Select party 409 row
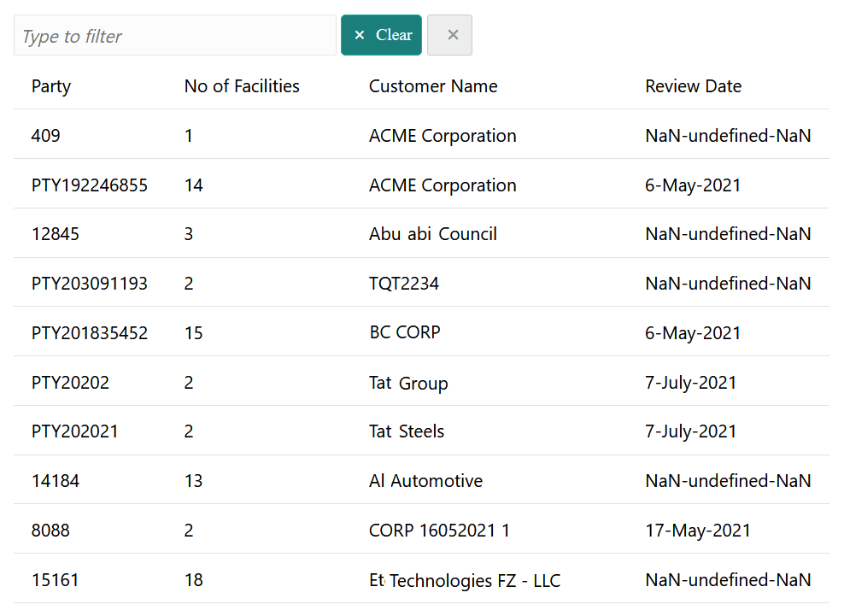Screen dimensions: 844x616 (x=46, y=136)
